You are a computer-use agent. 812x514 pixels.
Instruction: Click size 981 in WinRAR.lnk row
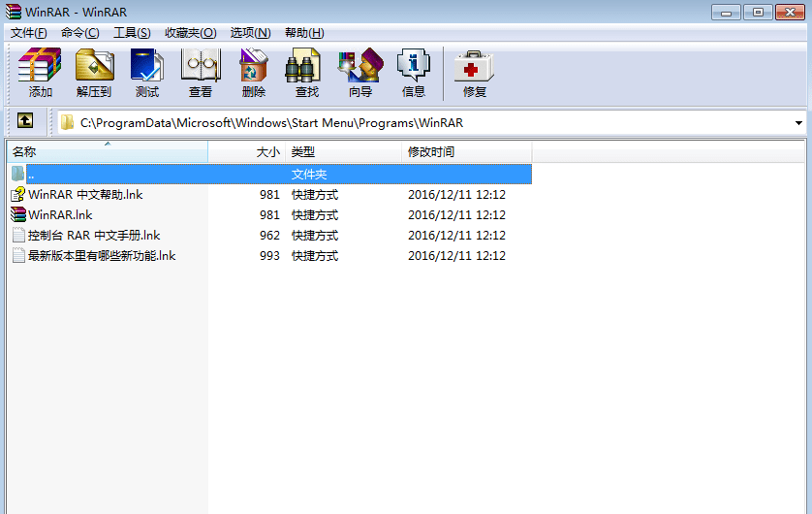(x=269, y=214)
